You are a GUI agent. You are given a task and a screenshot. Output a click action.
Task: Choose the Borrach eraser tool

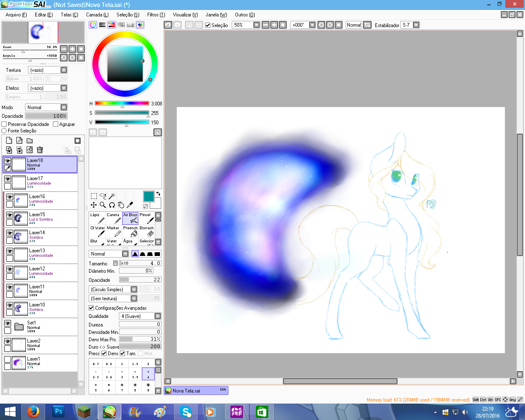coord(146,231)
